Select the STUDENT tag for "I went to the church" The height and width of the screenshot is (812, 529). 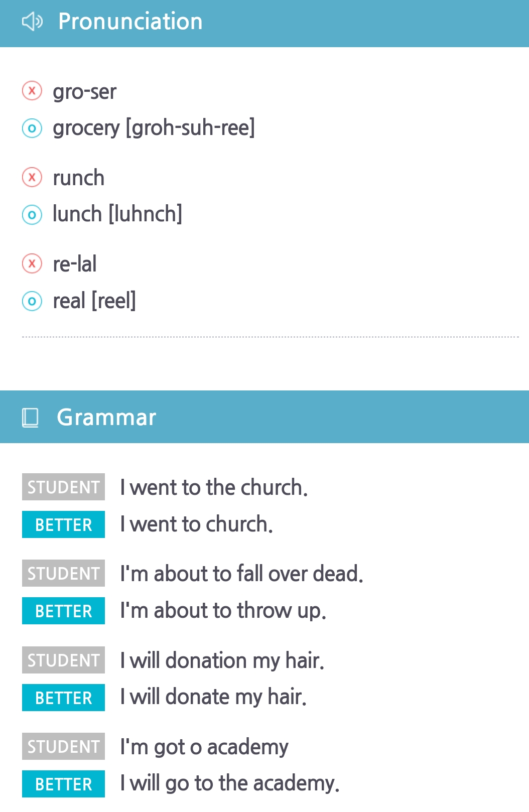[63, 487]
